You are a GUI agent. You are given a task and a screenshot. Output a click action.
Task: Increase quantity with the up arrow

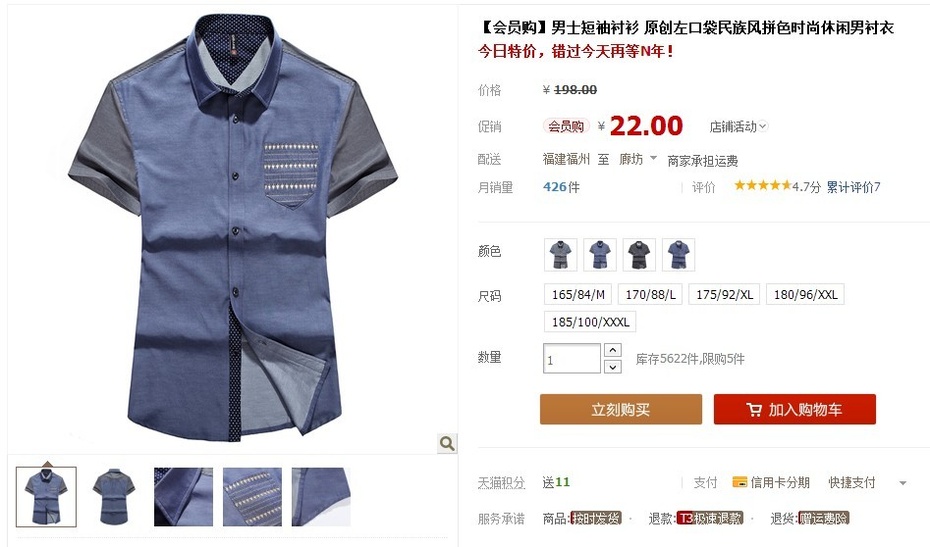point(613,350)
